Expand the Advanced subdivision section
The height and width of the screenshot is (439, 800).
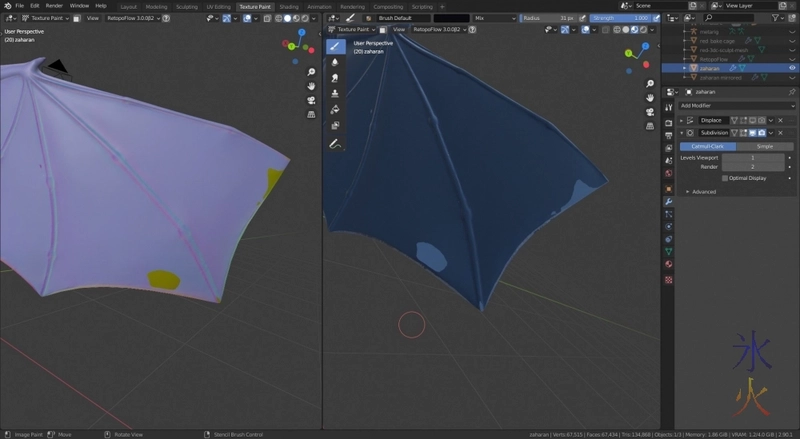[702, 191]
